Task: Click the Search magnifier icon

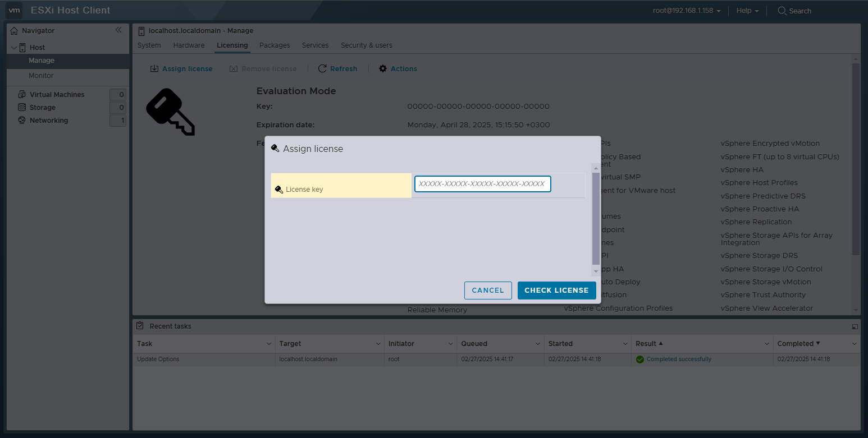Action: point(782,11)
